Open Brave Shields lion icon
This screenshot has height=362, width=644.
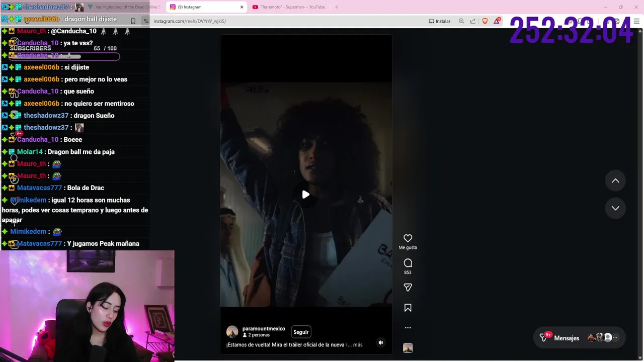pyautogui.click(x=485, y=21)
